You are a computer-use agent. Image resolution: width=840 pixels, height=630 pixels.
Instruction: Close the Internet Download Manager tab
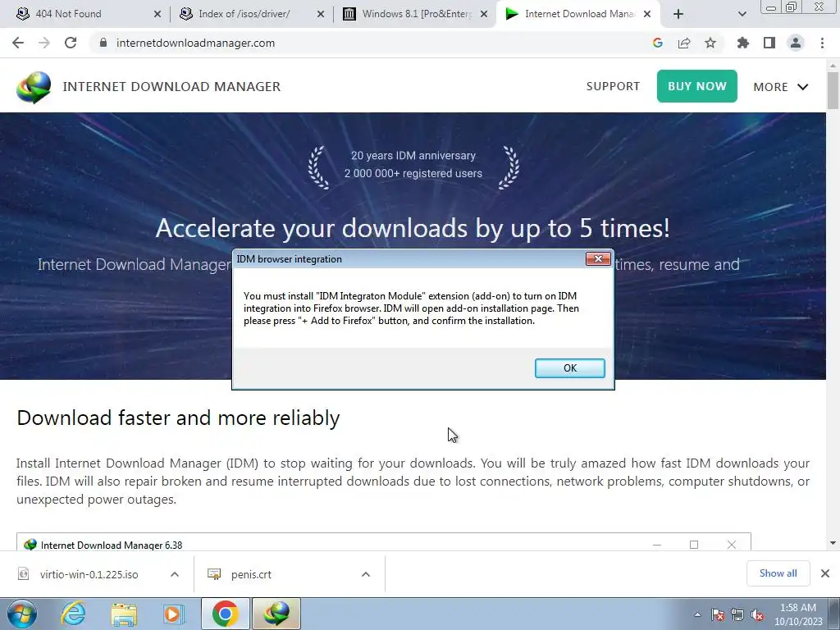(647, 15)
